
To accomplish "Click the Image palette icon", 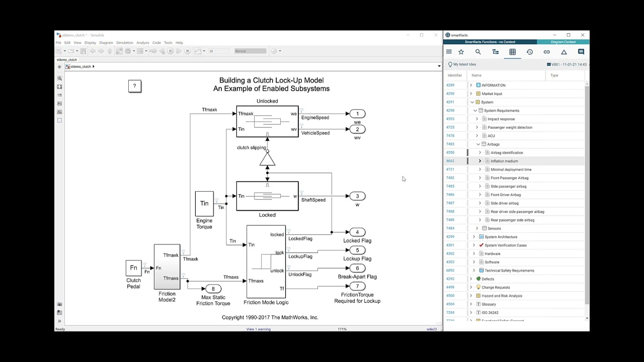I will coord(59,112).
